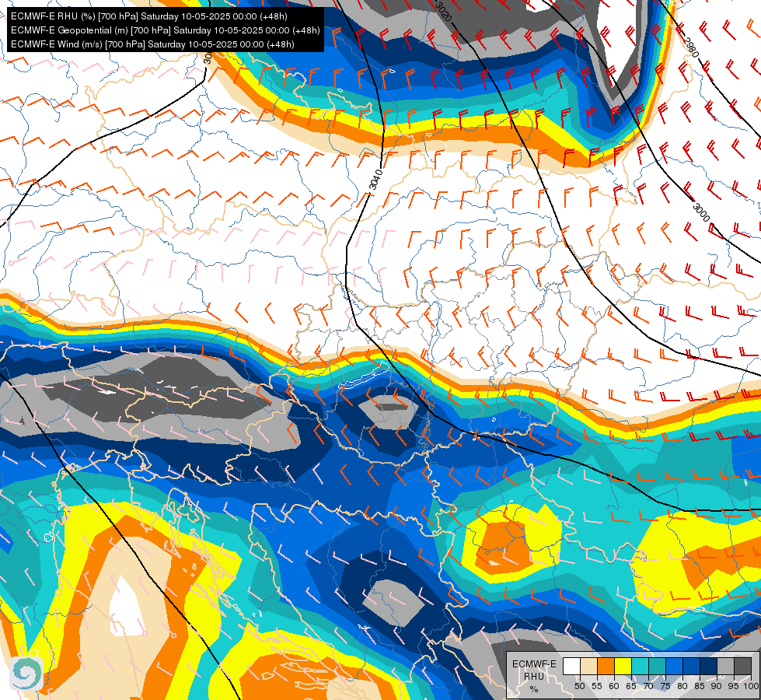
Task: Click the legend tick value '55'
Action: (x=597, y=686)
